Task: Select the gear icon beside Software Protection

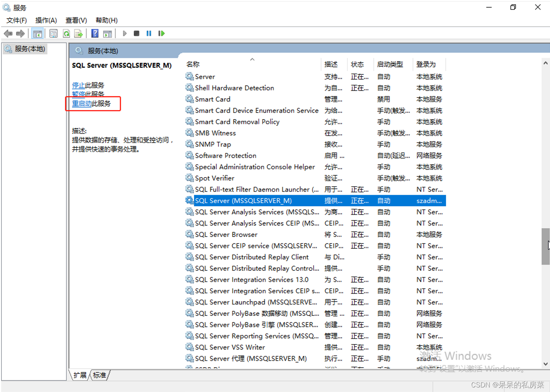Action: coord(189,155)
